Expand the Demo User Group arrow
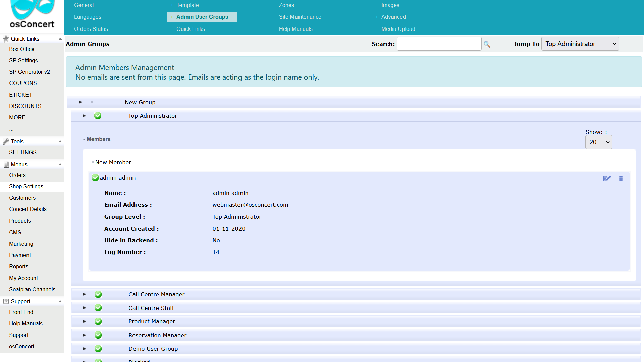 point(85,349)
